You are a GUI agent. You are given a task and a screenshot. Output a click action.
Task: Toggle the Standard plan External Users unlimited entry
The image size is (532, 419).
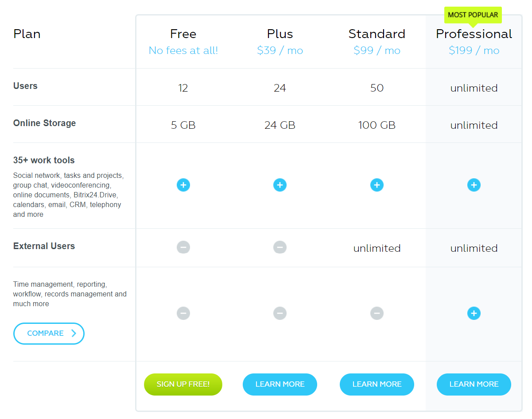[377, 248]
